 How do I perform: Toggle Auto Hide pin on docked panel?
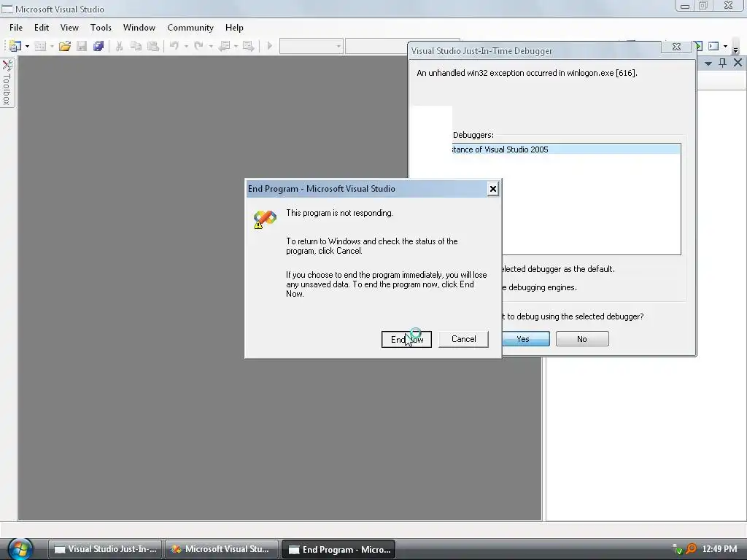723,63
